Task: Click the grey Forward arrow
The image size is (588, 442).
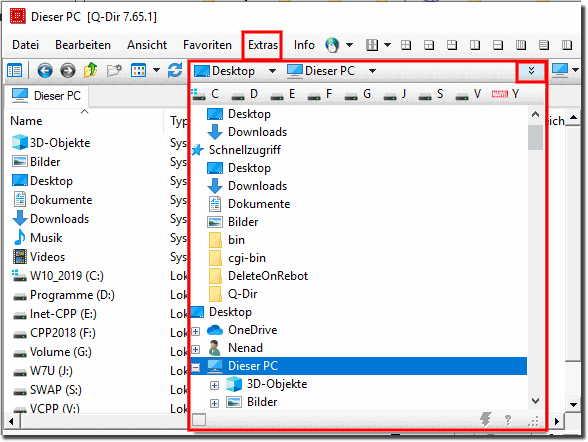Action: click(x=68, y=70)
